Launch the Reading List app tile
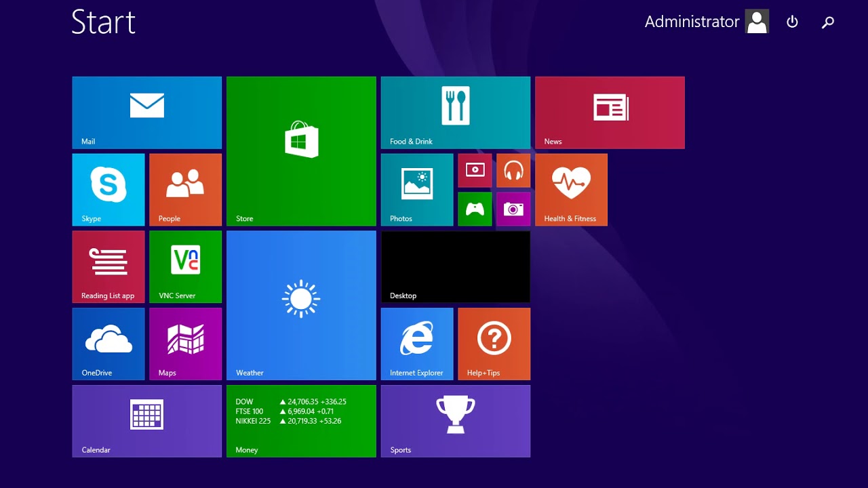 pyautogui.click(x=108, y=267)
